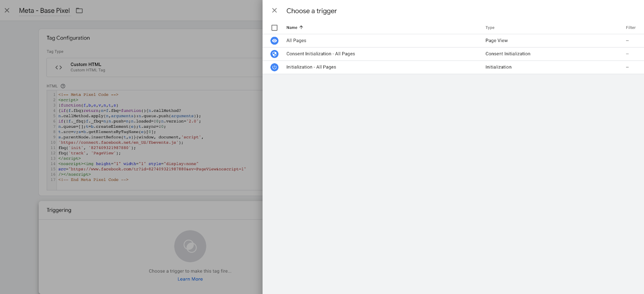Click the Type column header
Screen dimensions: 644x294
490,28
